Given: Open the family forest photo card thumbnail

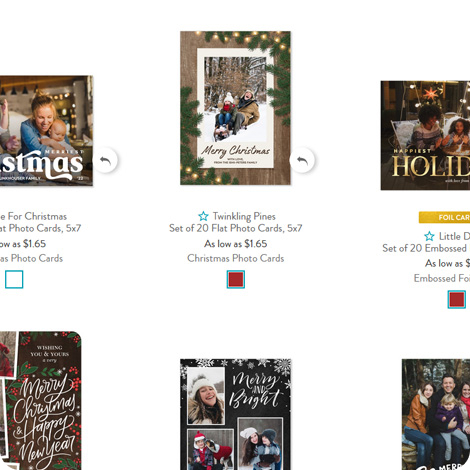Looking at the screenshot, I should (x=436, y=414).
